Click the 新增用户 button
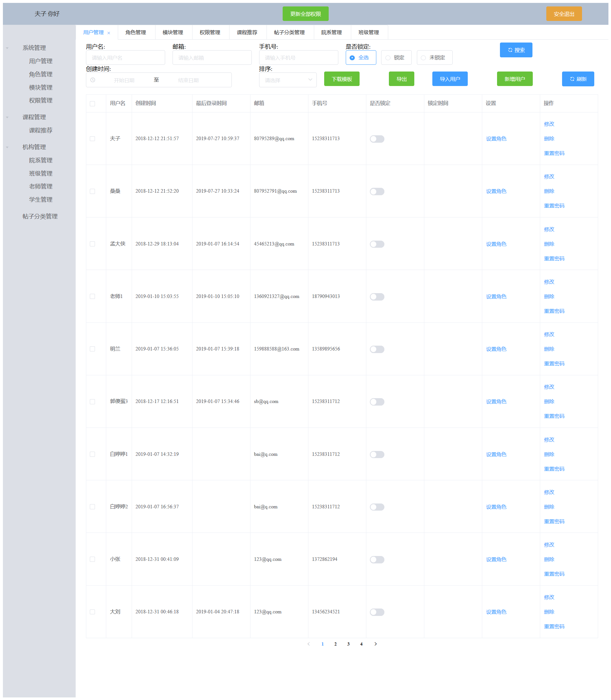Image resolution: width=611 pixels, height=700 pixels. [x=515, y=79]
